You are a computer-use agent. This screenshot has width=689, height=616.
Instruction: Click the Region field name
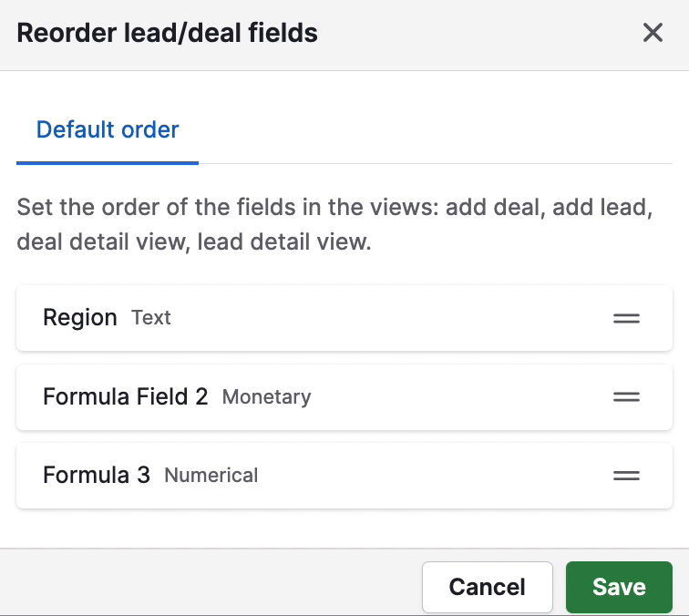80,318
